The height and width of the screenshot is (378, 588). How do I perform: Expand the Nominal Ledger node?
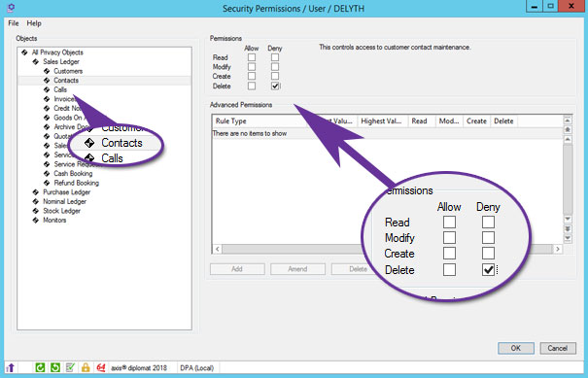tap(36, 201)
